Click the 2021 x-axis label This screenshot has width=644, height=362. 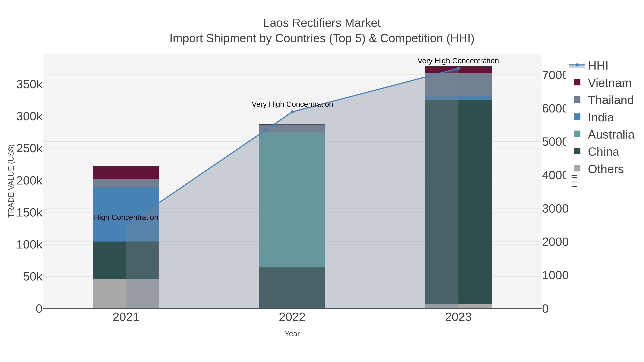pos(126,317)
